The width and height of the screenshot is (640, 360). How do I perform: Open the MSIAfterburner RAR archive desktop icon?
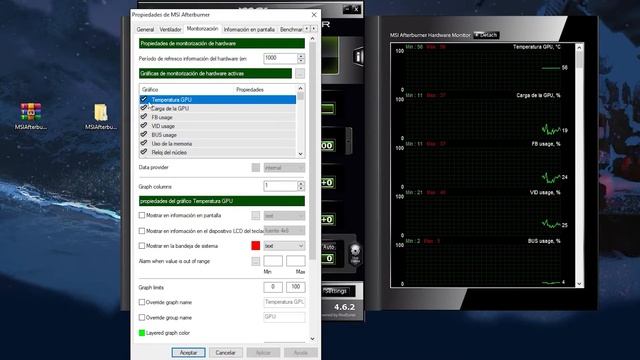pyautogui.click(x=31, y=116)
